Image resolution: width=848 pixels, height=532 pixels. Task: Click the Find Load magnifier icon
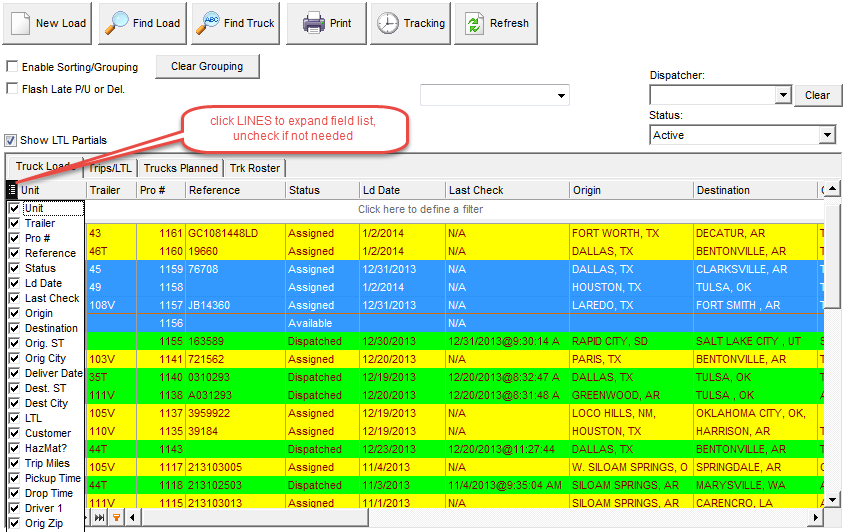tap(117, 23)
